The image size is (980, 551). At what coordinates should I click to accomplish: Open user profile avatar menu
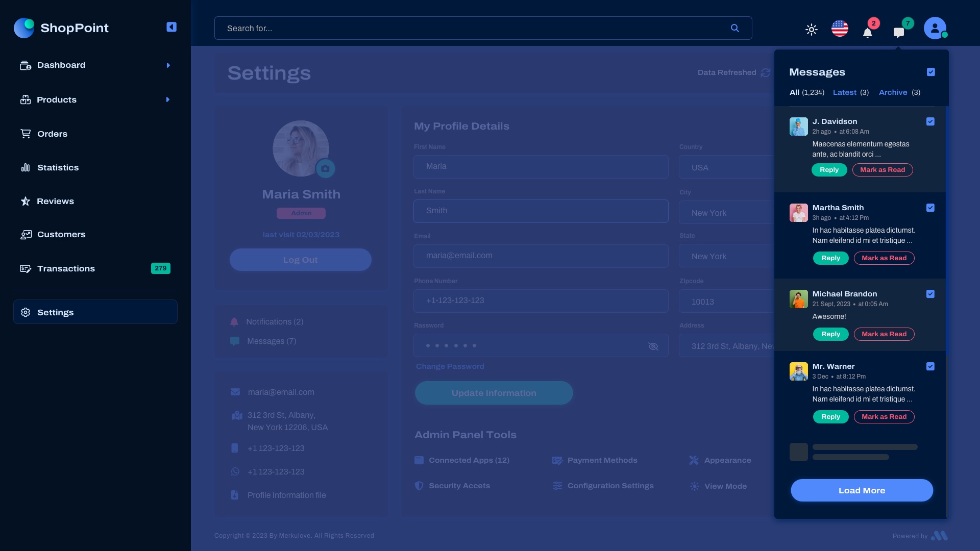click(935, 28)
